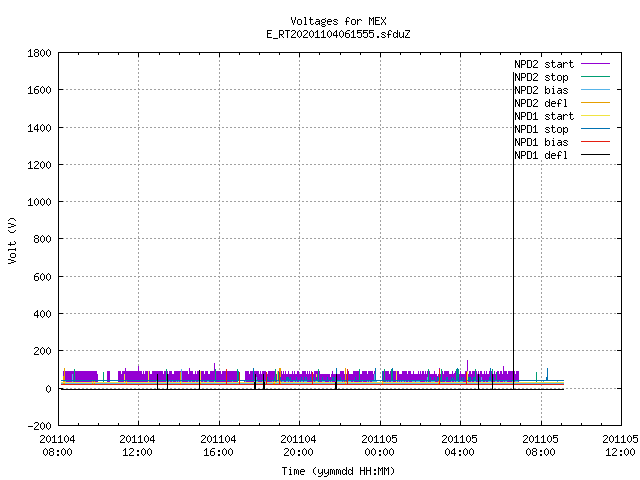Click the red NPD1 bias legend line
This screenshot has height=480, width=640.
click(595, 142)
